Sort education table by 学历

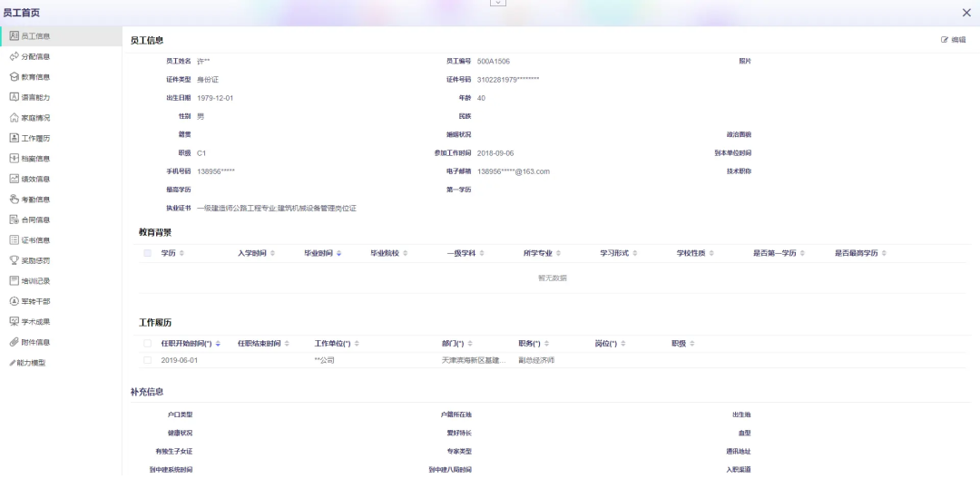click(181, 253)
